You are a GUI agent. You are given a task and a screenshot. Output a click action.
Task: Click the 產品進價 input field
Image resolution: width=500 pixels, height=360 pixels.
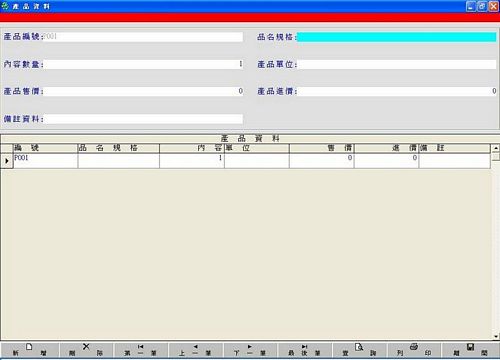tap(397, 92)
